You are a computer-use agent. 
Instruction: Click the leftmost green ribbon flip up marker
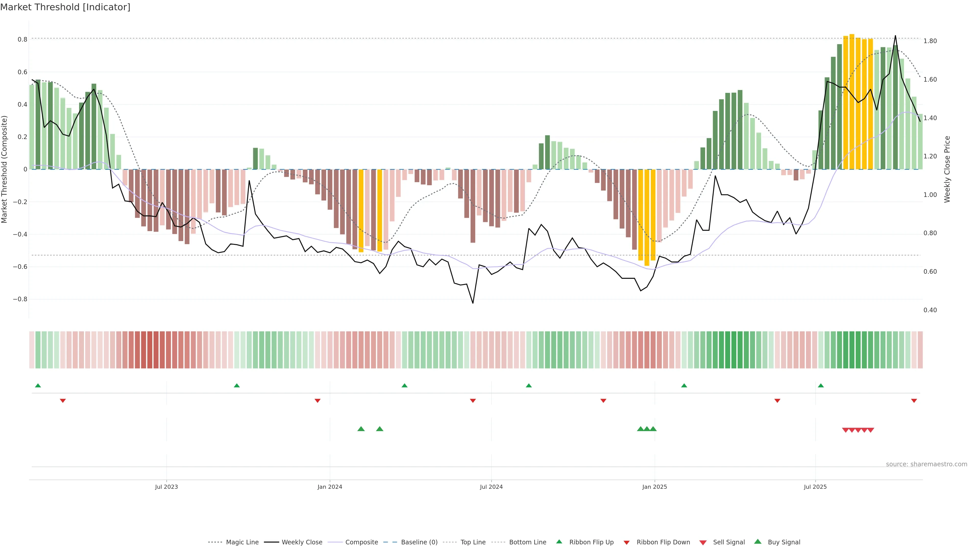(38, 386)
